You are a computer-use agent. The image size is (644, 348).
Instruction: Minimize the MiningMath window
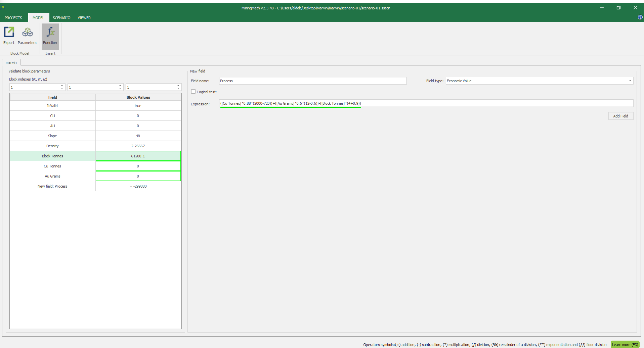point(602,8)
